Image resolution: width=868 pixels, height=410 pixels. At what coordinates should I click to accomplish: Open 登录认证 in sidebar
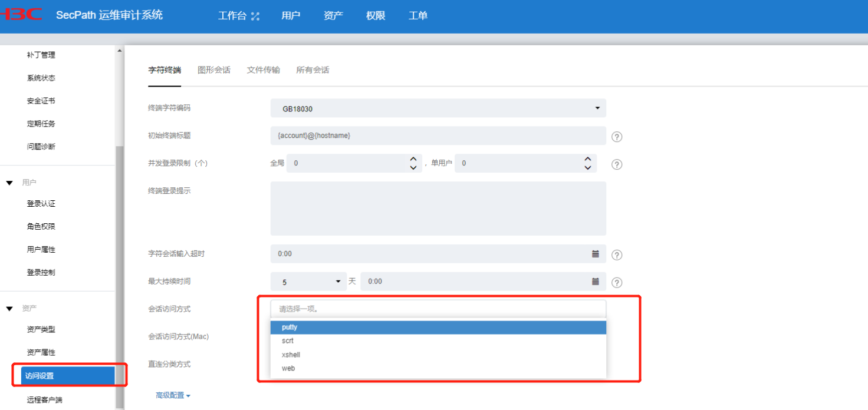(41, 204)
